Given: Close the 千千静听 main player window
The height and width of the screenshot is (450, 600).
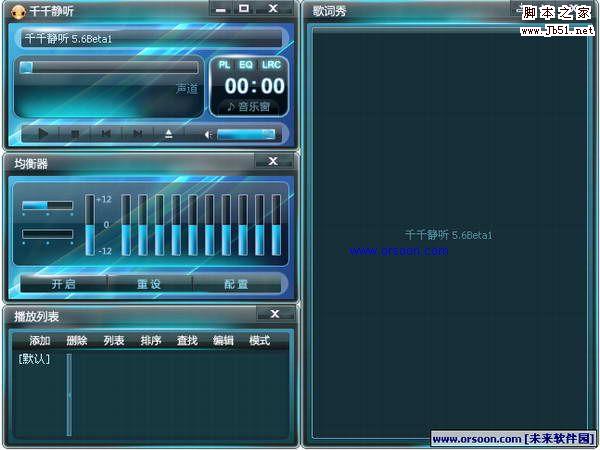Looking at the screenshot, I should point(273,8).
